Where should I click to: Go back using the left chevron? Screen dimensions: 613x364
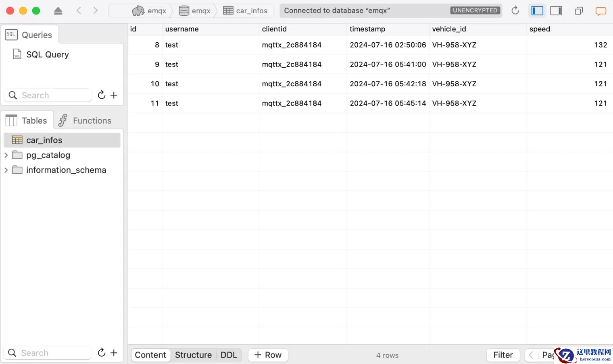[x=79, y=10]
